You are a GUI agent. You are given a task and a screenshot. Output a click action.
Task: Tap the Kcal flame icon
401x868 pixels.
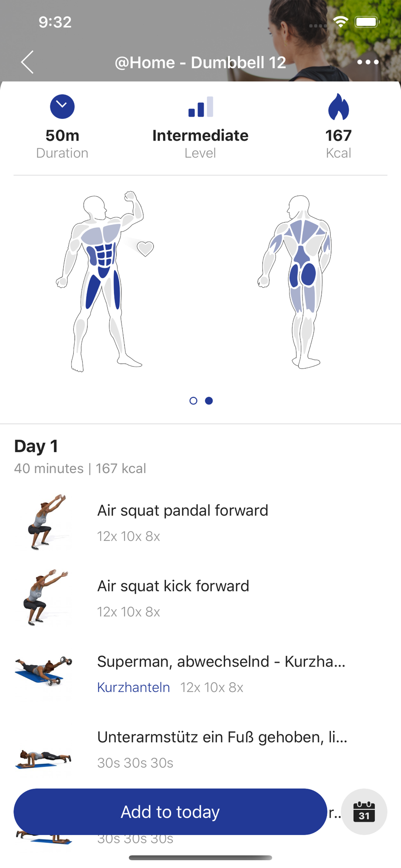[339, 107]
